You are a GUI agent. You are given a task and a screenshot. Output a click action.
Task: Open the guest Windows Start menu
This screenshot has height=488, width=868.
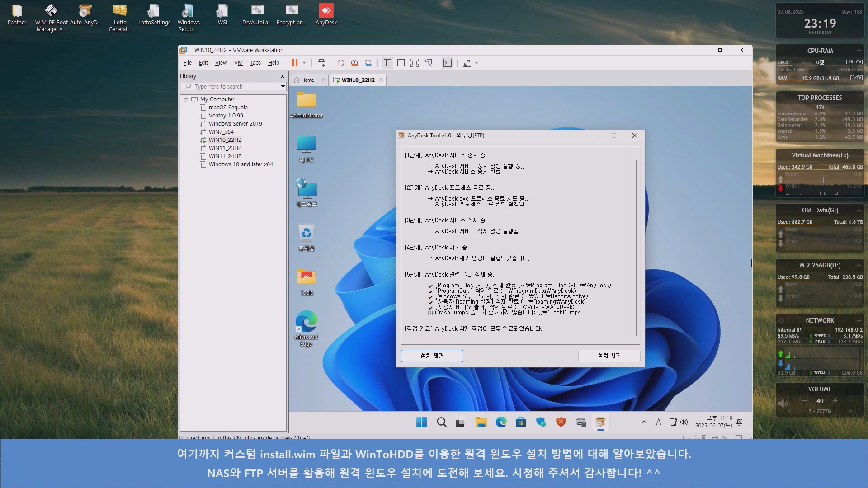tap(421, 422)
